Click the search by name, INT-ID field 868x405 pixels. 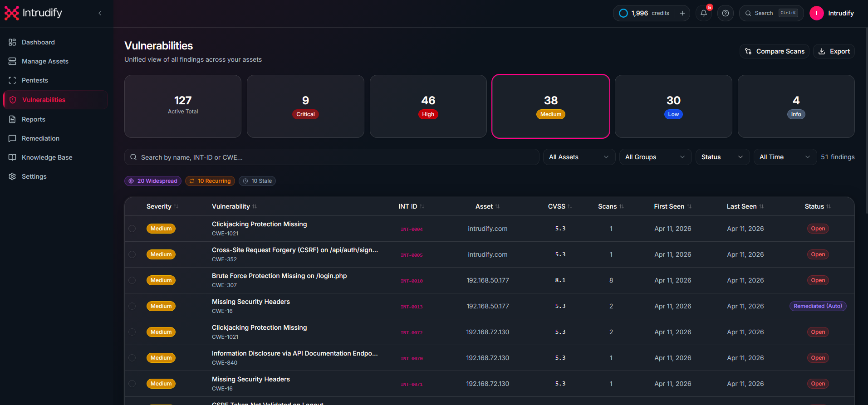(332, 157)
